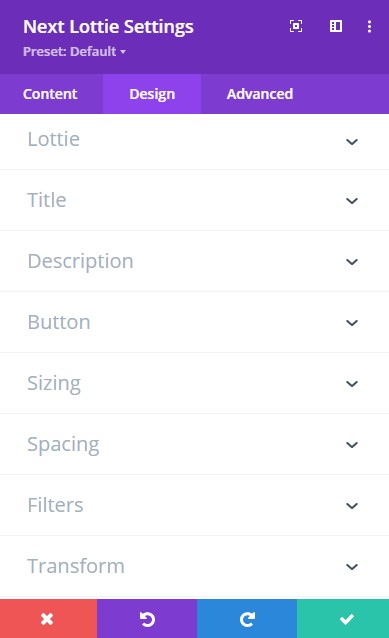The width and height of the screenshot is (389, 638).
Task: Expand the Spacing options group
Action: [194, 444]
